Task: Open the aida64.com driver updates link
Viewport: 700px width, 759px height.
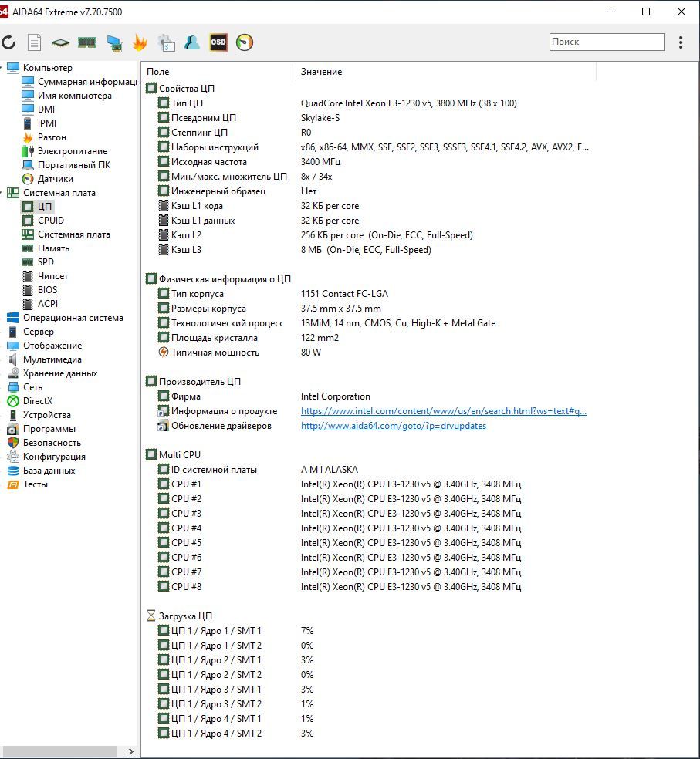Action: [394, 426]
